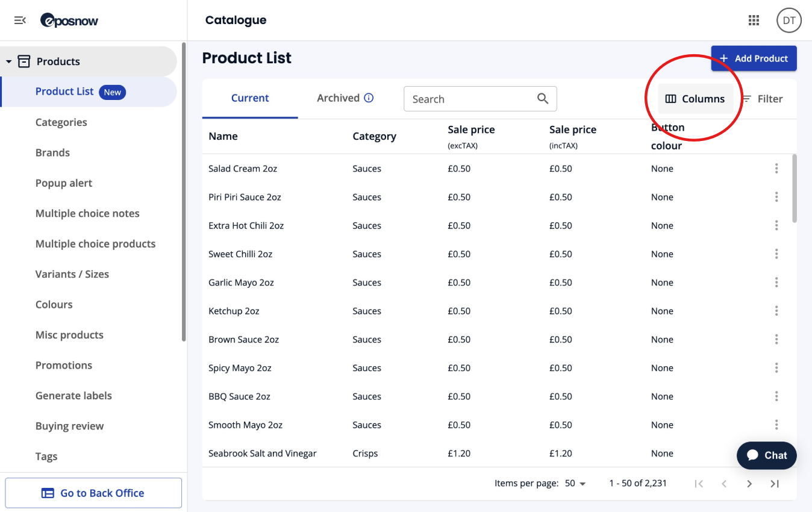The width and height of the screenshot is (812, 512).
Task: Click the Archived info icon
Action: click(x=369, y=98)
